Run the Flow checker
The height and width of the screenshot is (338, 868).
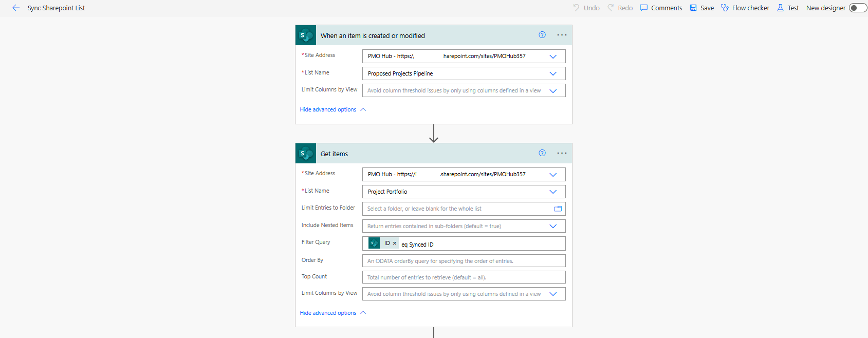pos(745,8)
